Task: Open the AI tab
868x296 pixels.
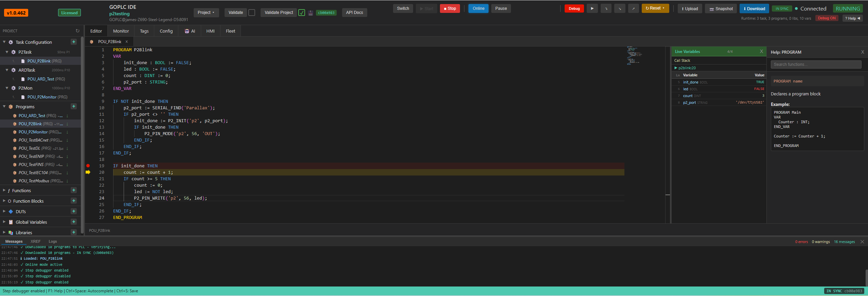Action: click(190, 31)
